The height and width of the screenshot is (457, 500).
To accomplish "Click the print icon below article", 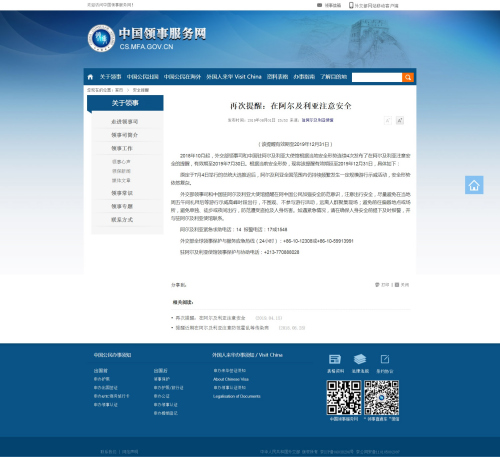I will (377, 285).
